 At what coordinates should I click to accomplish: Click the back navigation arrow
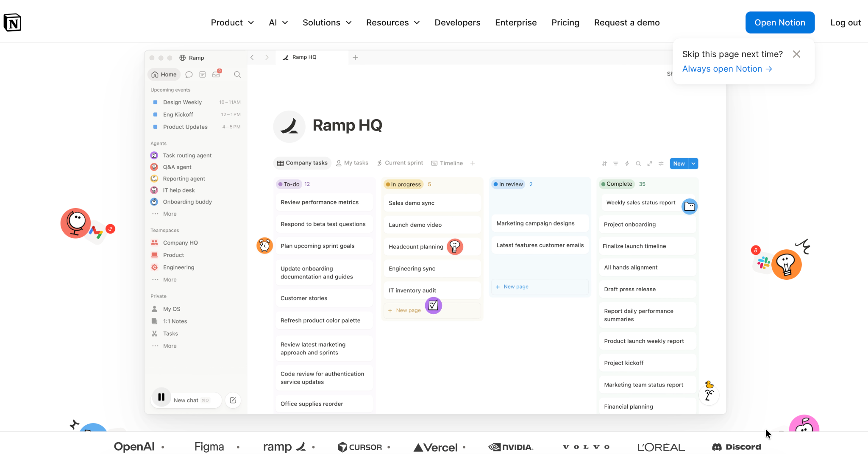click(x=252, y=57)
